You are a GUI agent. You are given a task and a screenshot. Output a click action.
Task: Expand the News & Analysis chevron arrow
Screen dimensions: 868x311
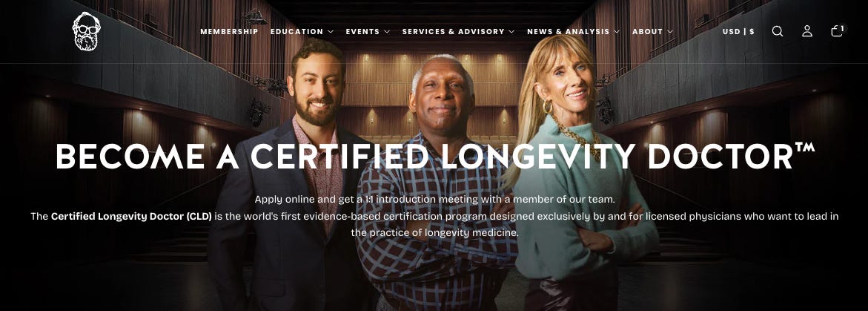[x=617, y=32]
